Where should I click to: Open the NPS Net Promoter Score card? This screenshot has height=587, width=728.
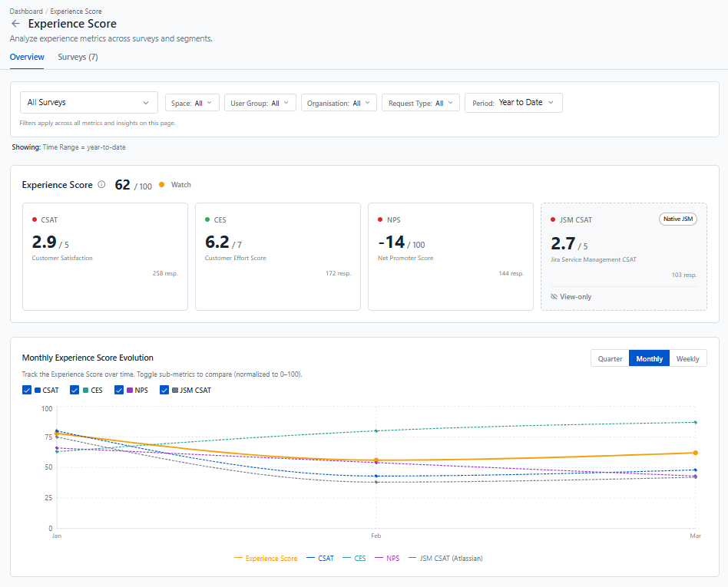coord(451,256)
